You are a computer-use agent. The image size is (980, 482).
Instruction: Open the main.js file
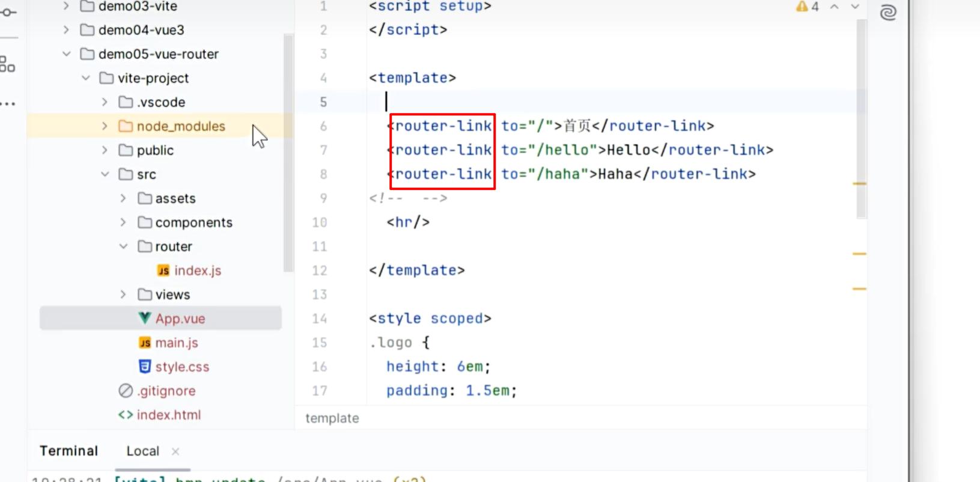177,343
